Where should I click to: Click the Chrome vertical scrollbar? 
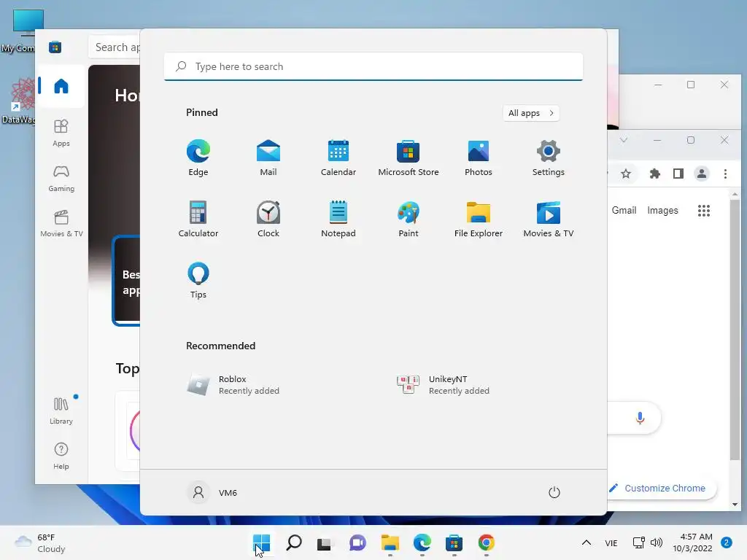click(735, 329)
